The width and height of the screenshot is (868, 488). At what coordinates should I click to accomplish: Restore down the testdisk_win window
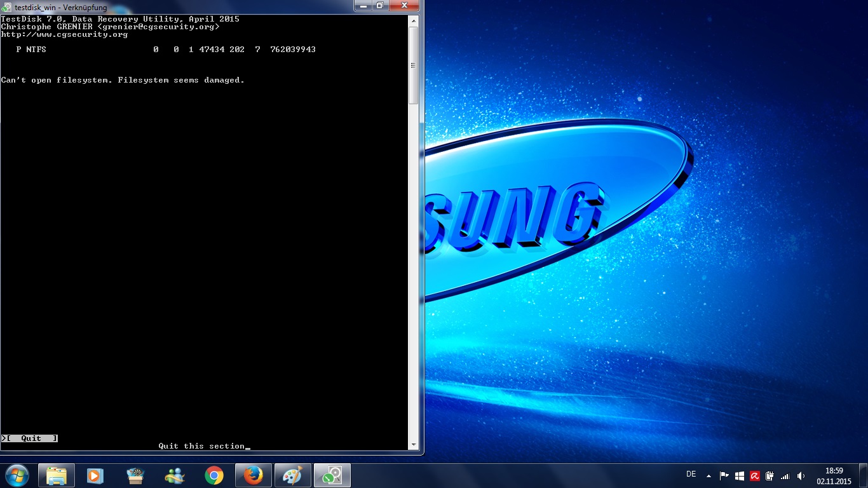[379, 6]
